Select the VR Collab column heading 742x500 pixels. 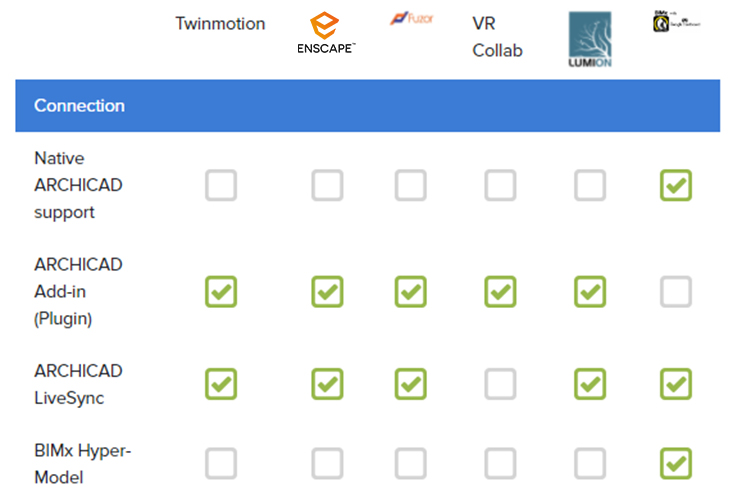click(x=497, y=37)
